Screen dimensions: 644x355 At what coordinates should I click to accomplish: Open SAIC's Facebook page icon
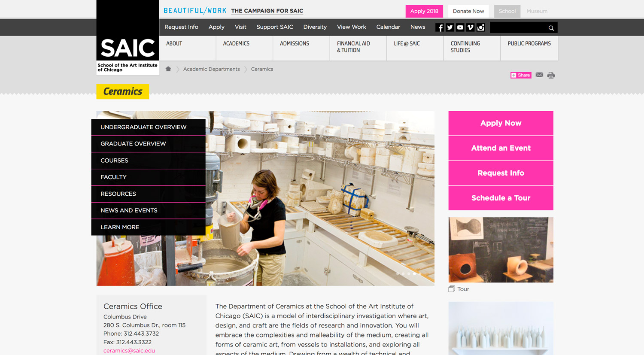click(440, 27)
